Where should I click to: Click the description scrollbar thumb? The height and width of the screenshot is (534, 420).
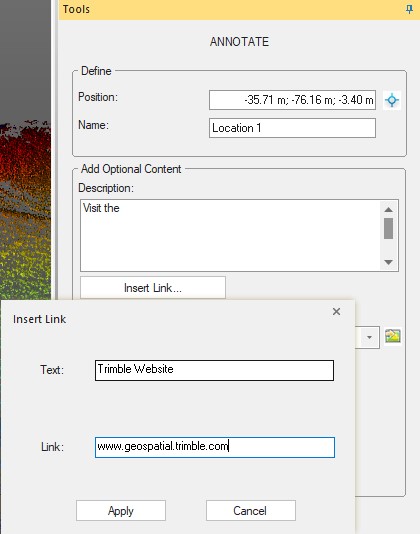click(x=388, y=228)
